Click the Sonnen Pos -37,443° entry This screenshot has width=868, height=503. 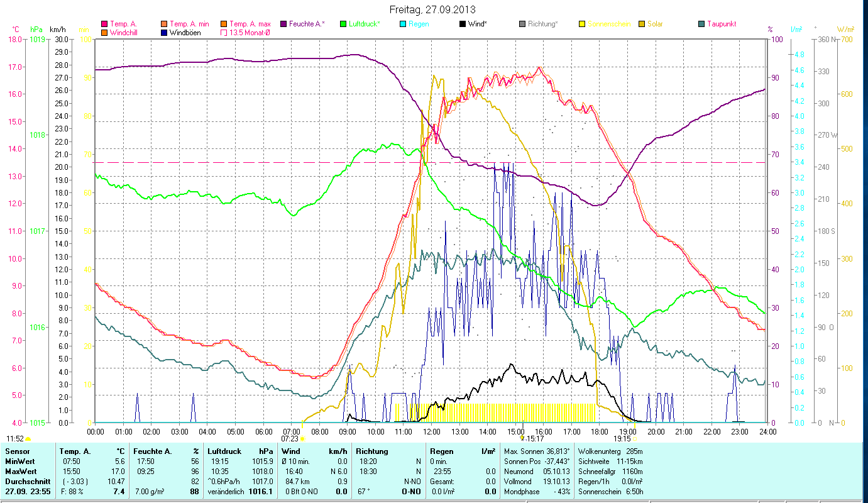[x=537, y=462]
